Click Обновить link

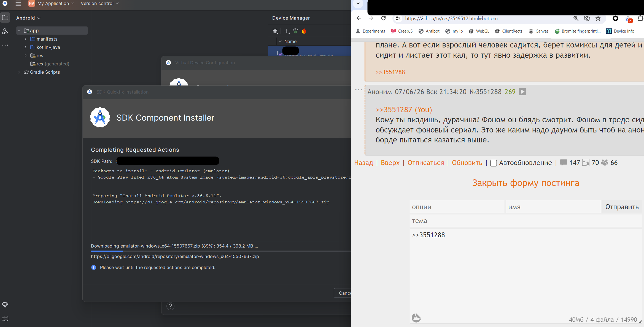pyautogui.click(x=467, y=163)
